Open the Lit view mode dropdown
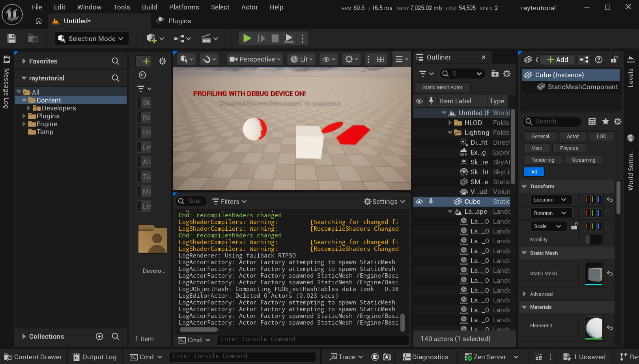The height and width of the screenshot is (364, 639). tap(302, 59)
